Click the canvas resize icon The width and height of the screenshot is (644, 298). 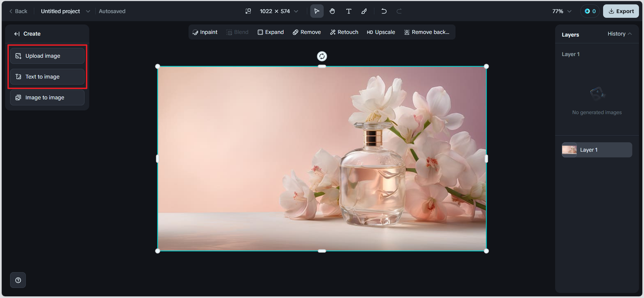pyautogui.click(x=248, y=11)
